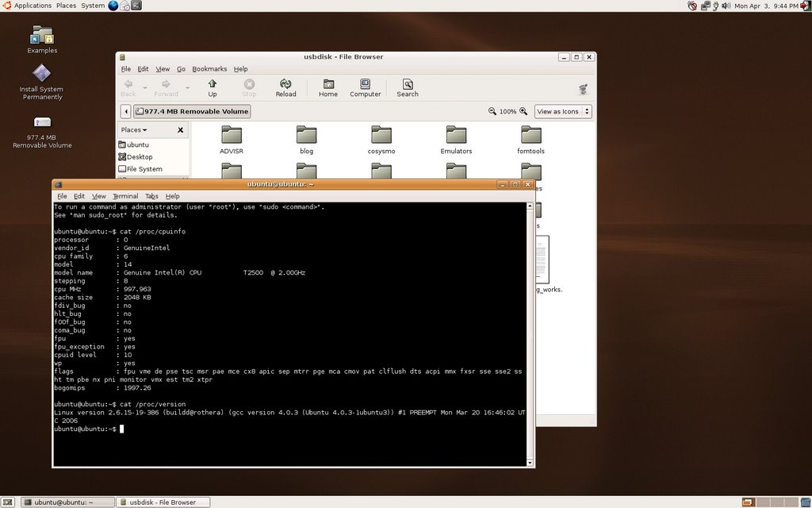Screen dimensions: 812x508
Task: Open the Bookmarks menu in file browser
Action: click(x=209, y=69)
